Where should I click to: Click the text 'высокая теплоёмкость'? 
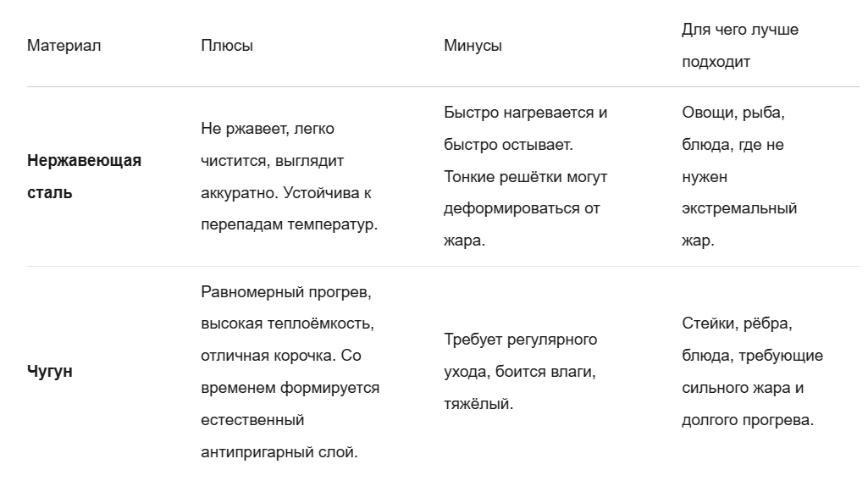click(x=285, y=323)
